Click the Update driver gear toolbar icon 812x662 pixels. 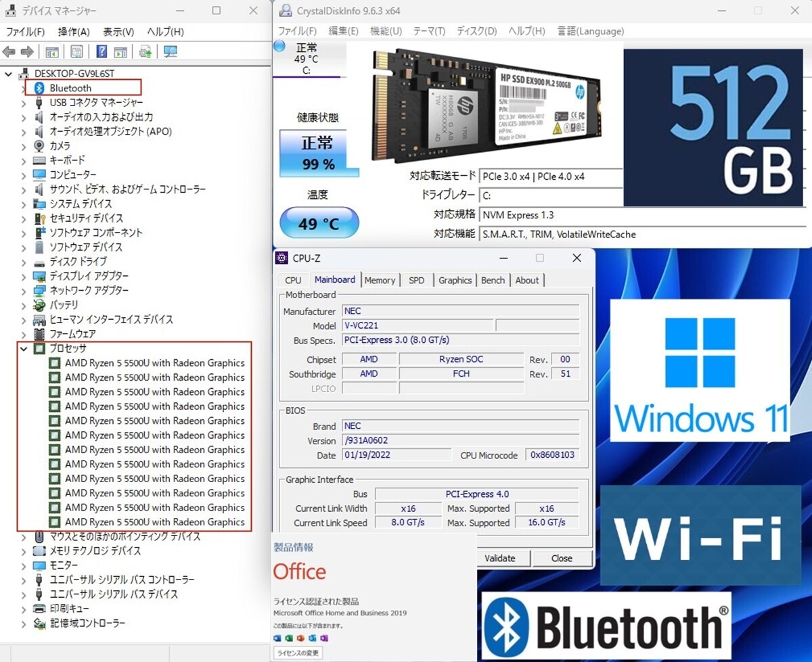[145, 52]
